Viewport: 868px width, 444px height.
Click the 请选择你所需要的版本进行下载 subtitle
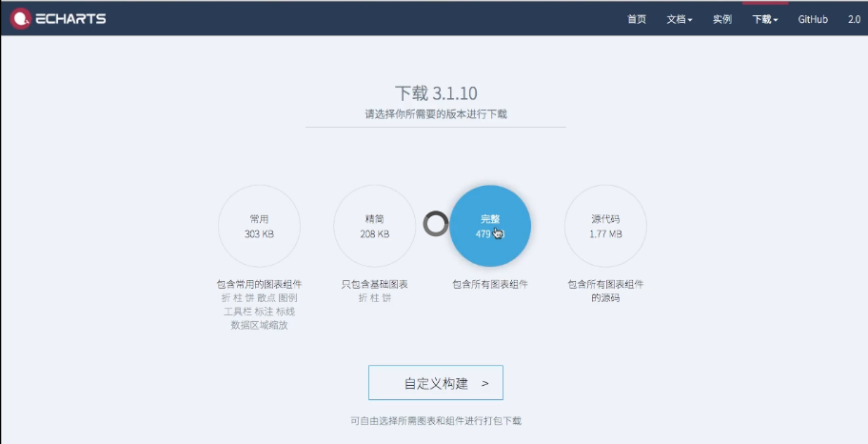click(x=436, y=114)
